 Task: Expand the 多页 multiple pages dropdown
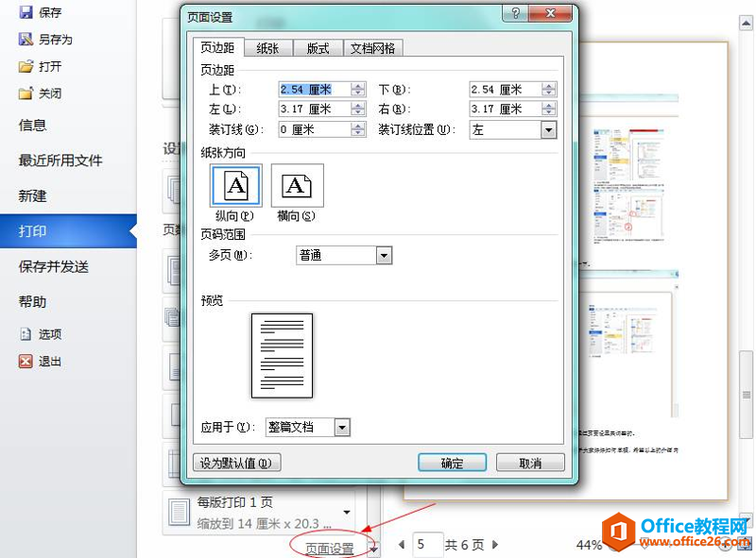(383, 255)
